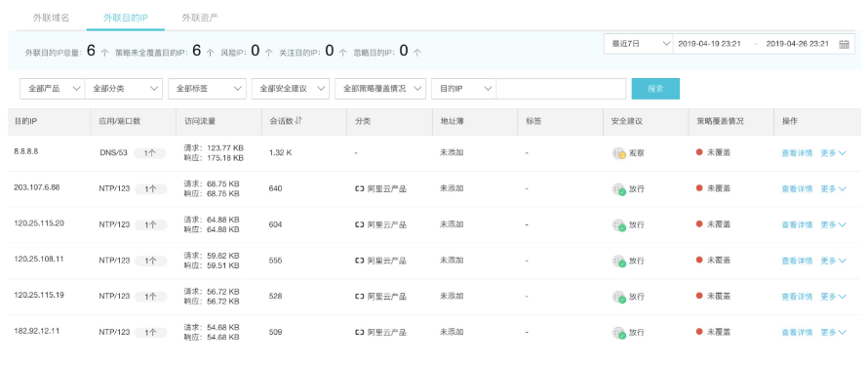The image size is (868, 365).
Task: Switch to the 外联域名 tab
Action: [51, 18]
